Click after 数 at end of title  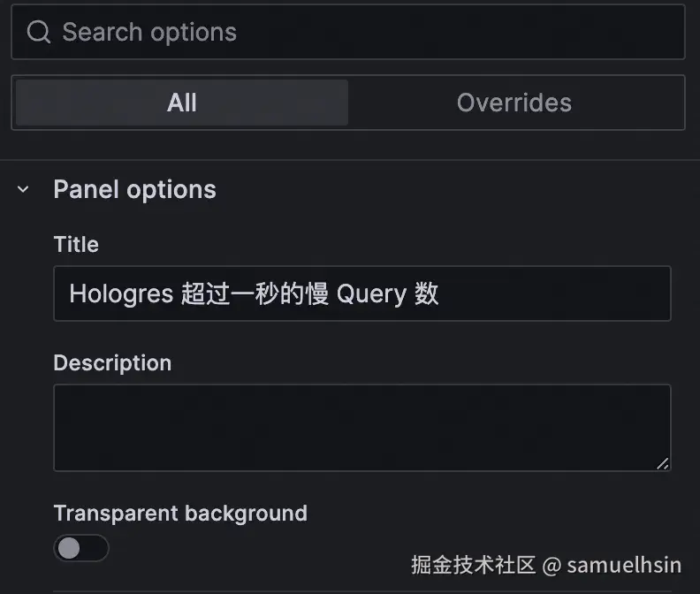[x=443, y=293]
